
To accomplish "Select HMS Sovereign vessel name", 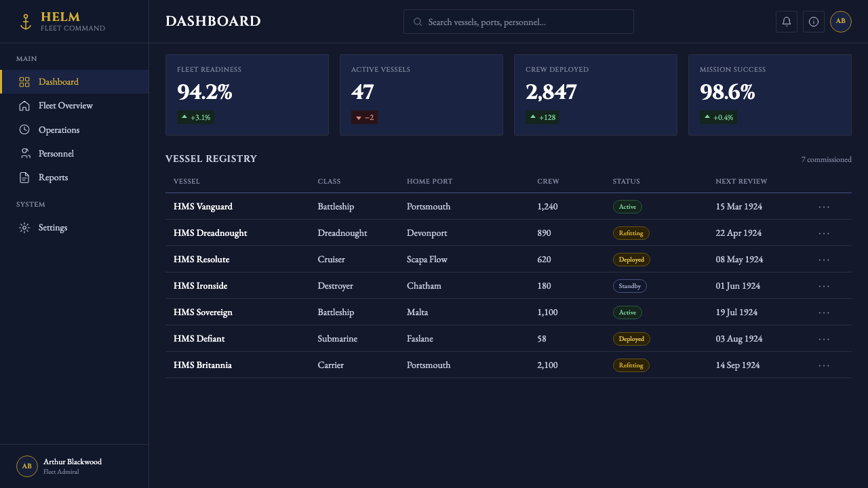I will coord(203,312).
